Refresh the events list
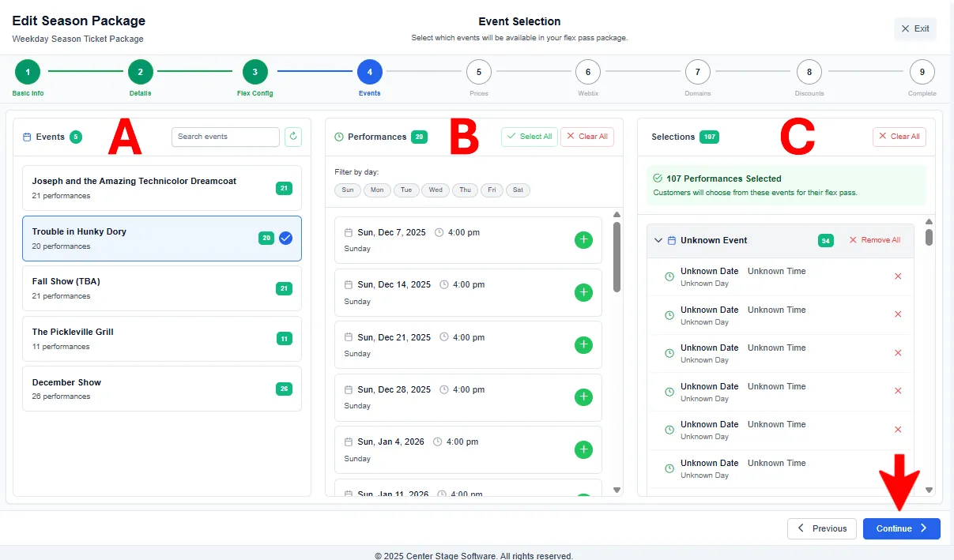The width and height of the screenshot is (954, 560). point(293,137)
